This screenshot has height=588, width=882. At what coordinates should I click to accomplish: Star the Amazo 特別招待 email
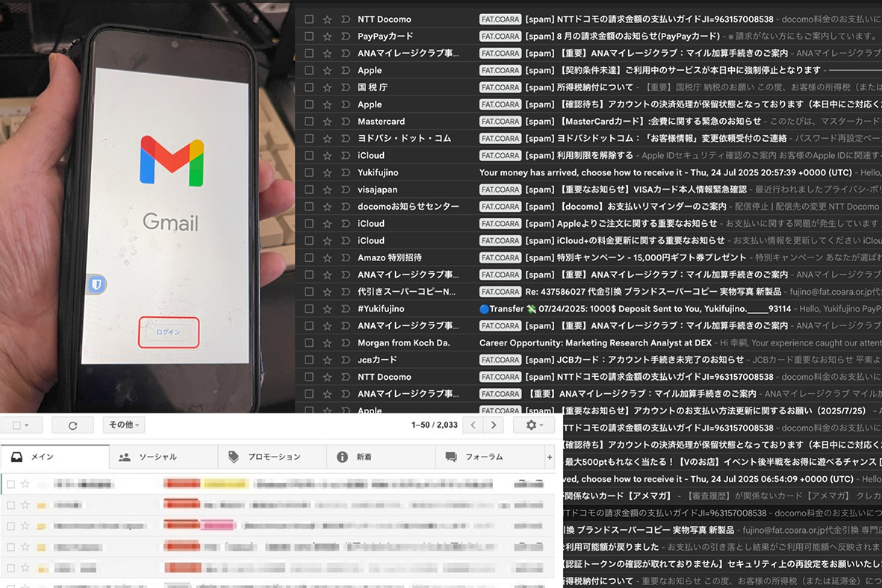[327, 257]
